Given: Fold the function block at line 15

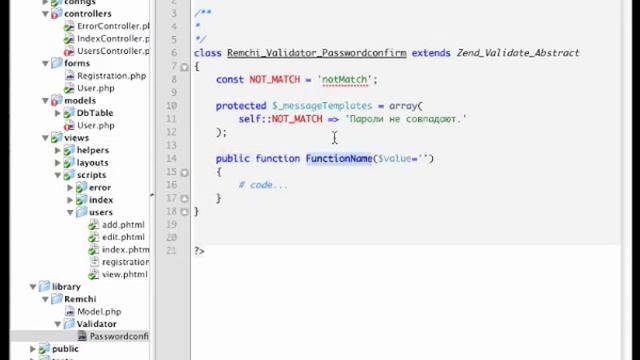Looking at the screenshot, I should [184, 173].
